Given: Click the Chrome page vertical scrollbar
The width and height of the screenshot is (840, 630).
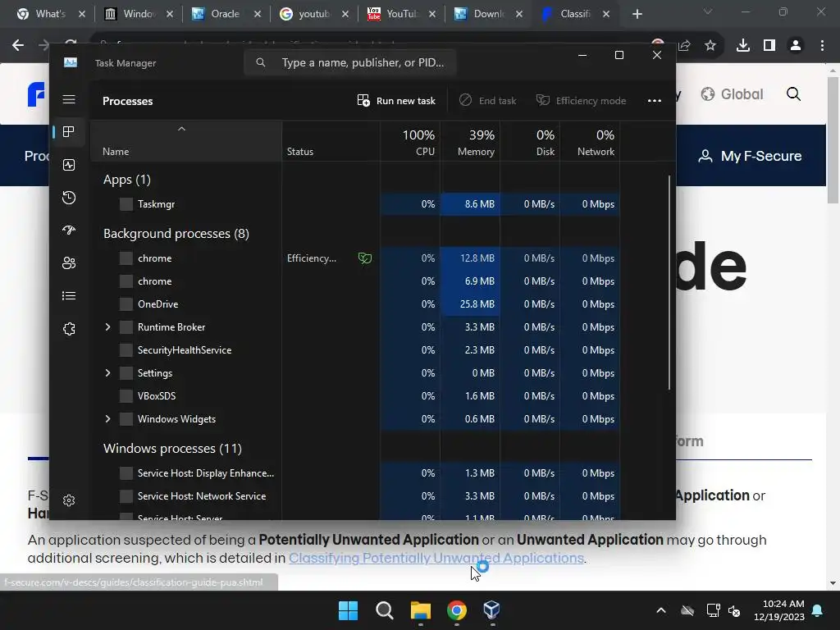Looking at the screenshot, I should 833,140.
